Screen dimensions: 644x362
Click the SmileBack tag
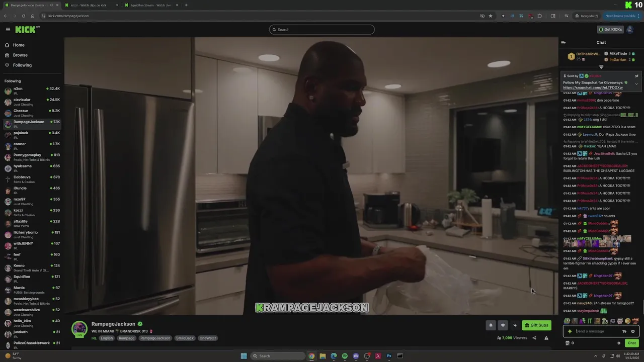pyautogui.click(x=185, y=338)
